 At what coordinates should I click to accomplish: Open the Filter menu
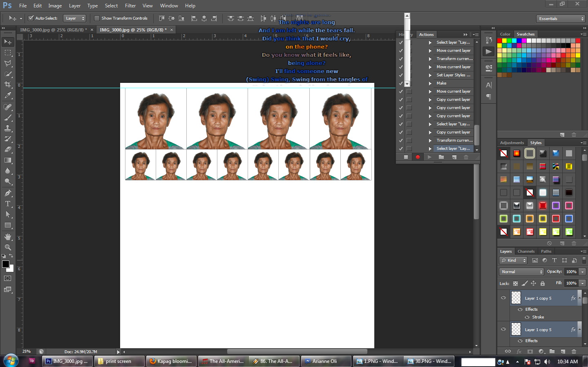click(130, 5)
